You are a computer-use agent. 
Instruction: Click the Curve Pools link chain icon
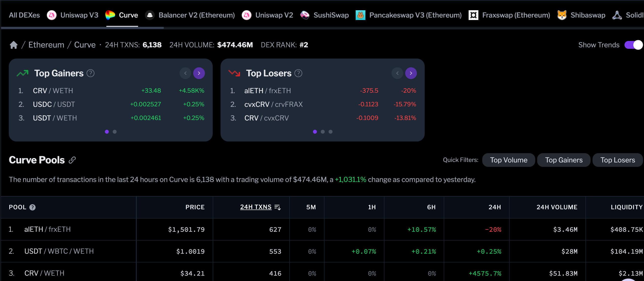[x=72, y=160]
